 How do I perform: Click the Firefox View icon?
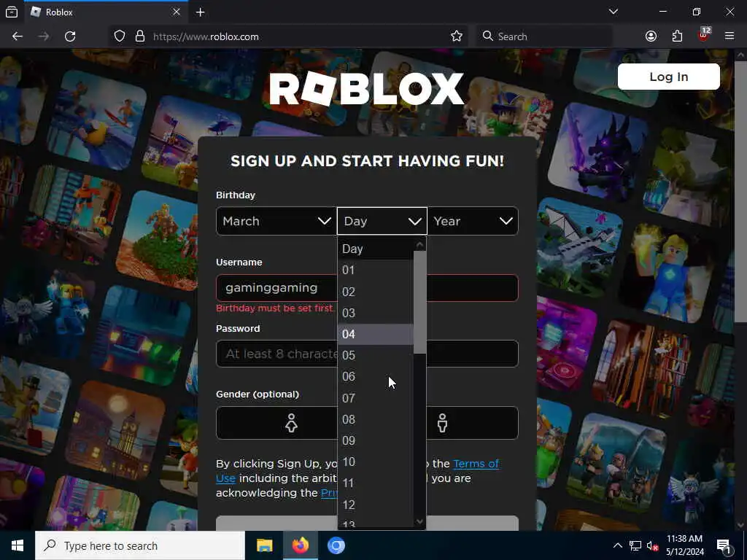(12, 12)
